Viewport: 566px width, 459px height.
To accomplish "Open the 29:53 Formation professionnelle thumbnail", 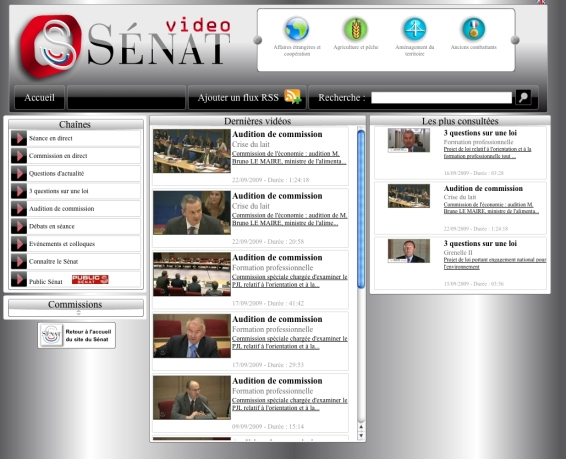I will [192, 336].
